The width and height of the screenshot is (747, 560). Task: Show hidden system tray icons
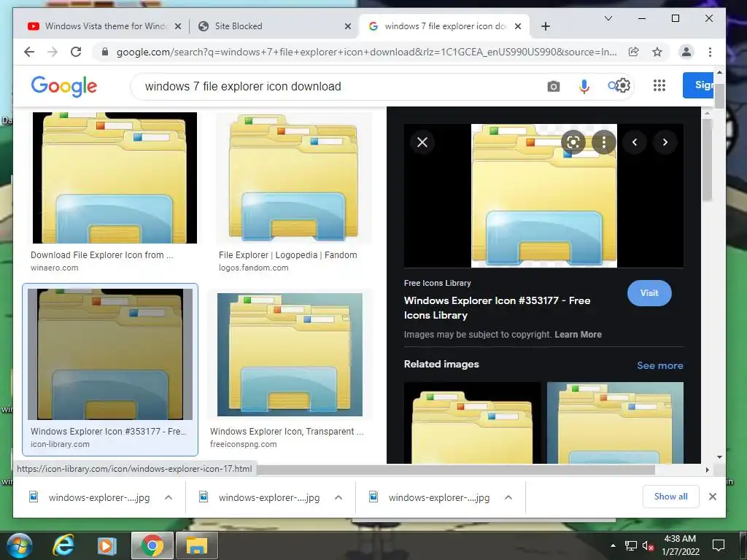click(x=613, y=545)
